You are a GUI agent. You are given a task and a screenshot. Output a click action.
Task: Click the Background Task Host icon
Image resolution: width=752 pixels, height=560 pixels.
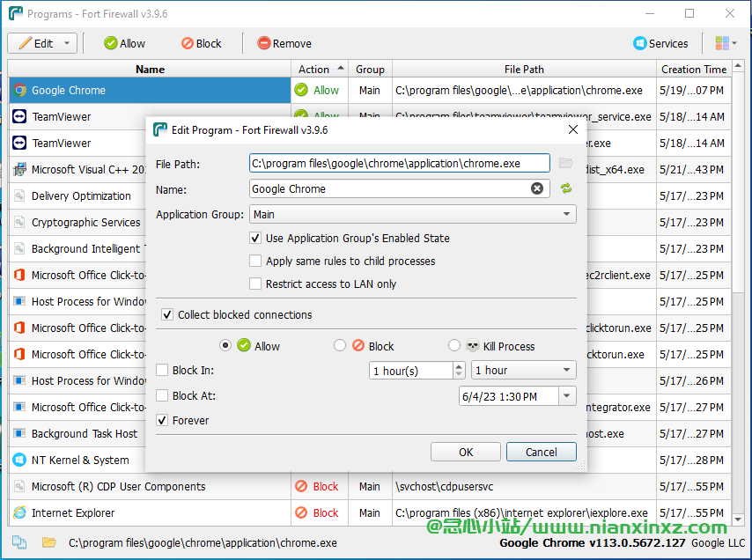[19, 433]
